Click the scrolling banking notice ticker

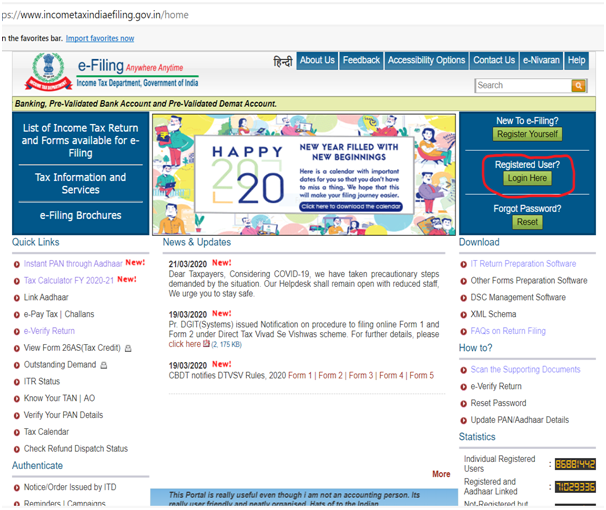(x=304, y=104)
